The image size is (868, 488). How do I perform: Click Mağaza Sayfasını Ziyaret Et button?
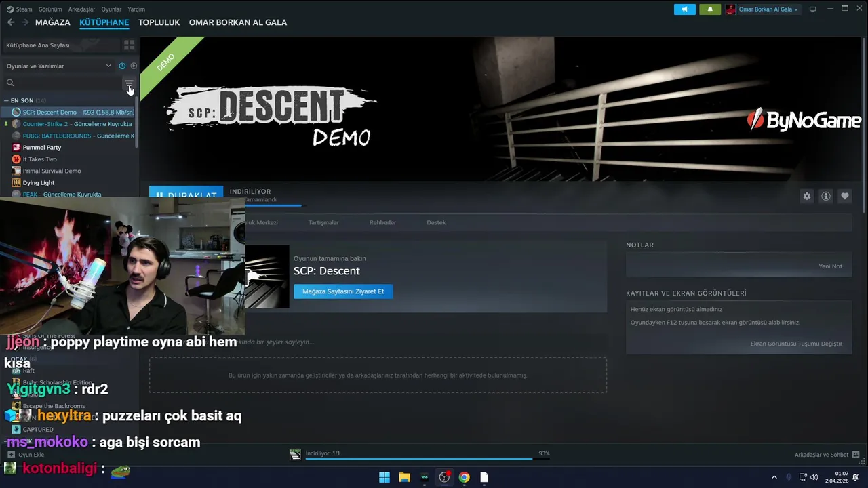click(343, 291)
